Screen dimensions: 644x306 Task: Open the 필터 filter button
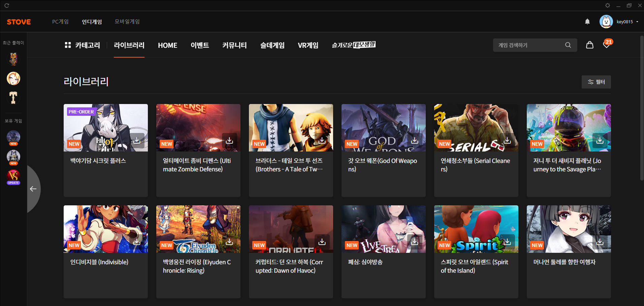596,82
